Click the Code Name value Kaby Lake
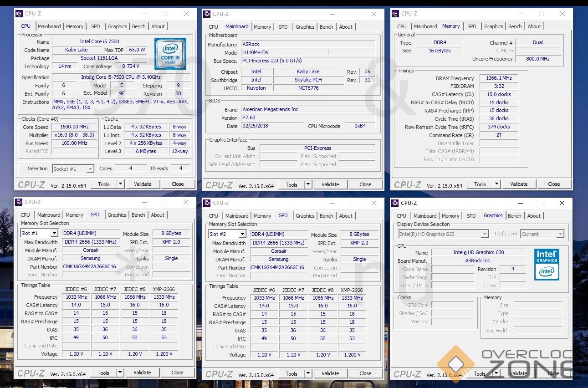 (77, 50)
